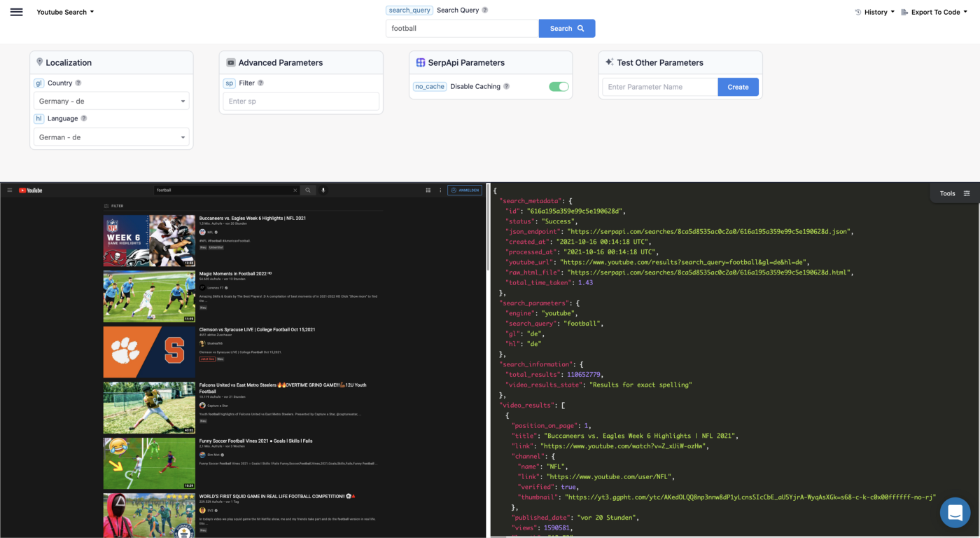Toggle the Disable Caching switch
The image size is (980, 538).
pyautogui.click(x=559, y=86)
